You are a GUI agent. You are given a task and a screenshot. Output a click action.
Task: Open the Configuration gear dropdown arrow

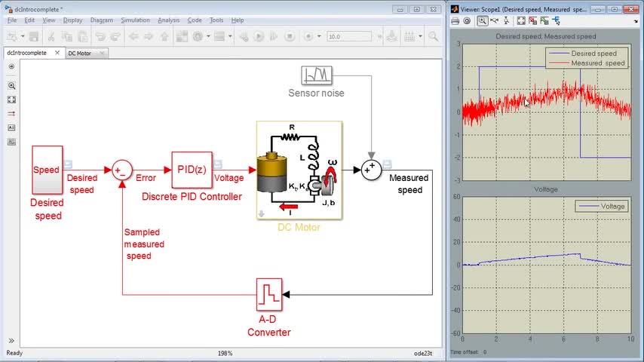pyautogui.click(x=209, y=36)
